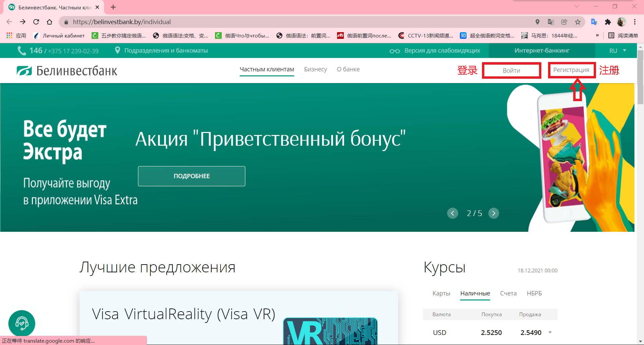This screenshot has width=644, height=345.
Task: Open the 俄语语法:变格 bookmark
Action: point(180,36)
